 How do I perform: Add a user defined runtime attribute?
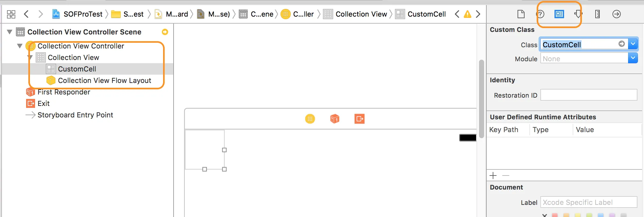pyautogui.click(x=493, y=176)
